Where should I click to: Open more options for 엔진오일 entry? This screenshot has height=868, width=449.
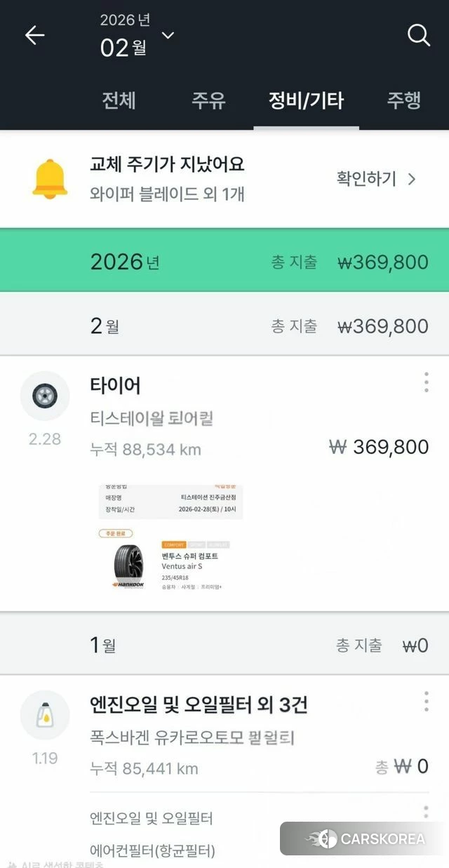coord(426,701)
